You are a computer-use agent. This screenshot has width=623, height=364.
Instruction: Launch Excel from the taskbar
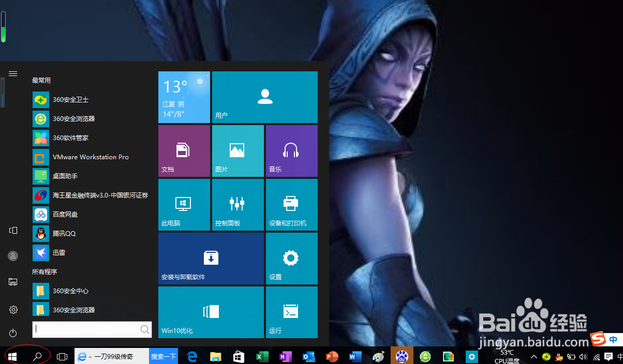click(262, 356)
